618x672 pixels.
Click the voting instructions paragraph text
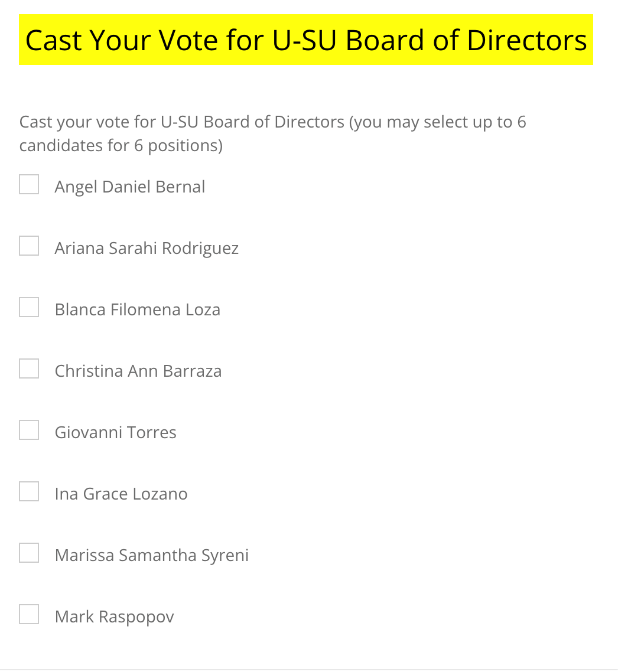click(273, 133)
